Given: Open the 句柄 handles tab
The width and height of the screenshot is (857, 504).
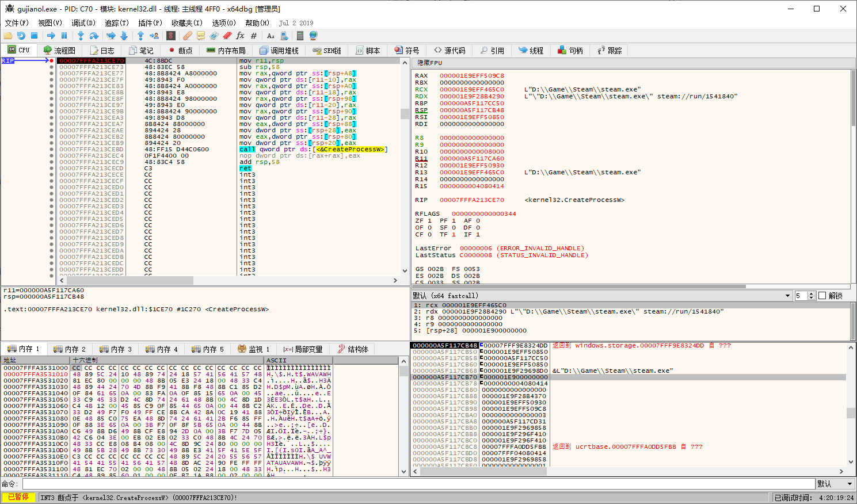Looking at the screenshot, I should click(570, 50).
